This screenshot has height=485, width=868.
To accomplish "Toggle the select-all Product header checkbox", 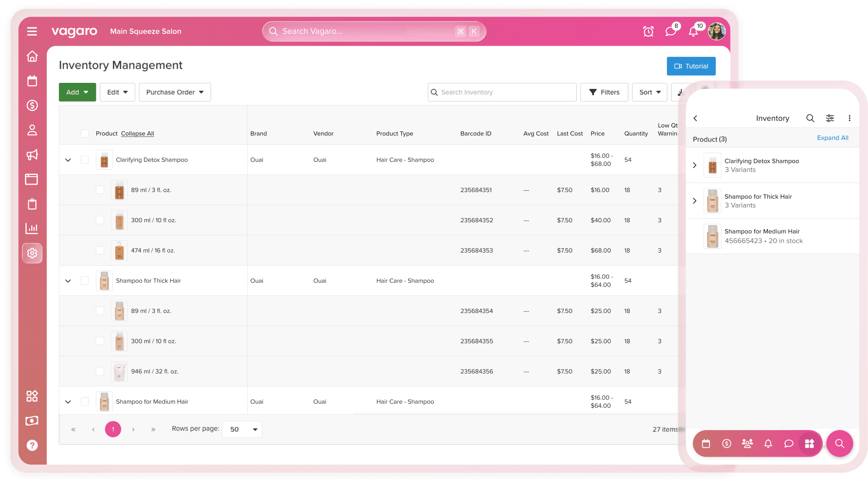I will (x=85, y=133).
